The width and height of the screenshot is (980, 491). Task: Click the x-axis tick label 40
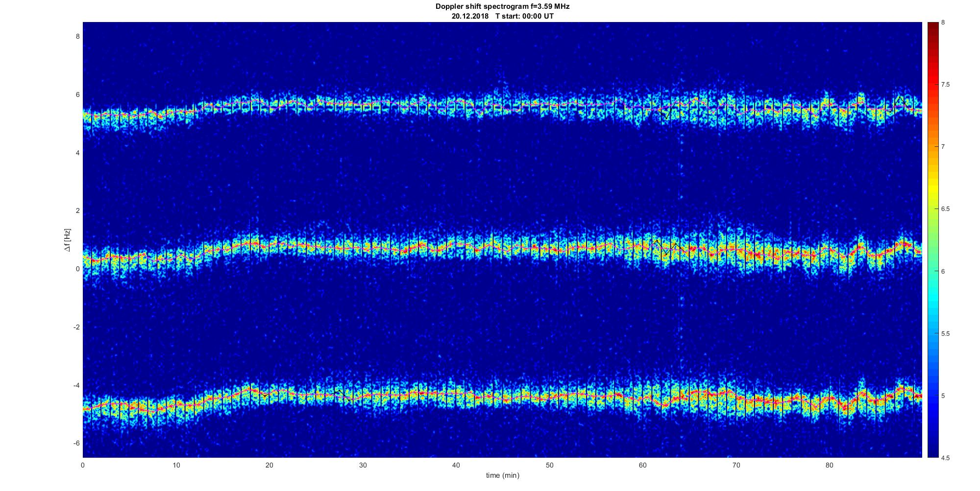coord(456,466)
